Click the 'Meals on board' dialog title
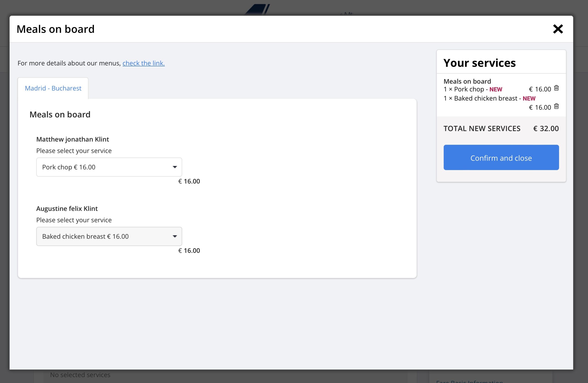This screenshot has height=383, width=588. tap(56, 29)
